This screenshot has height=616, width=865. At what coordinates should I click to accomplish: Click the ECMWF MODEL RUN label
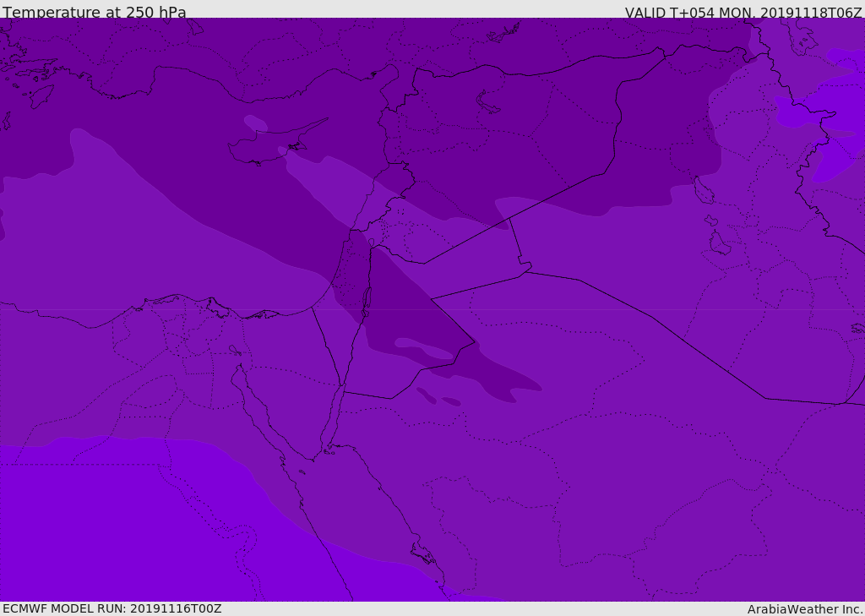112,608
